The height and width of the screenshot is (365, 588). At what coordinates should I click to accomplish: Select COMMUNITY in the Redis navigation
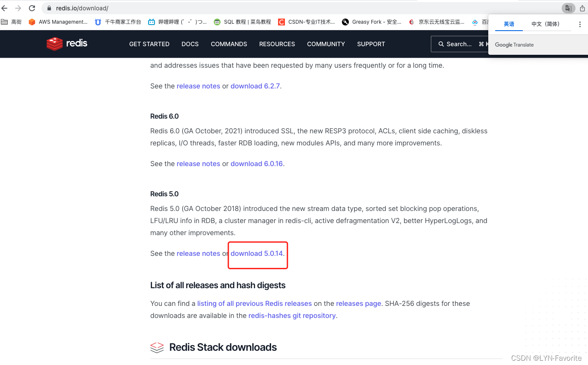pos(326,44)
